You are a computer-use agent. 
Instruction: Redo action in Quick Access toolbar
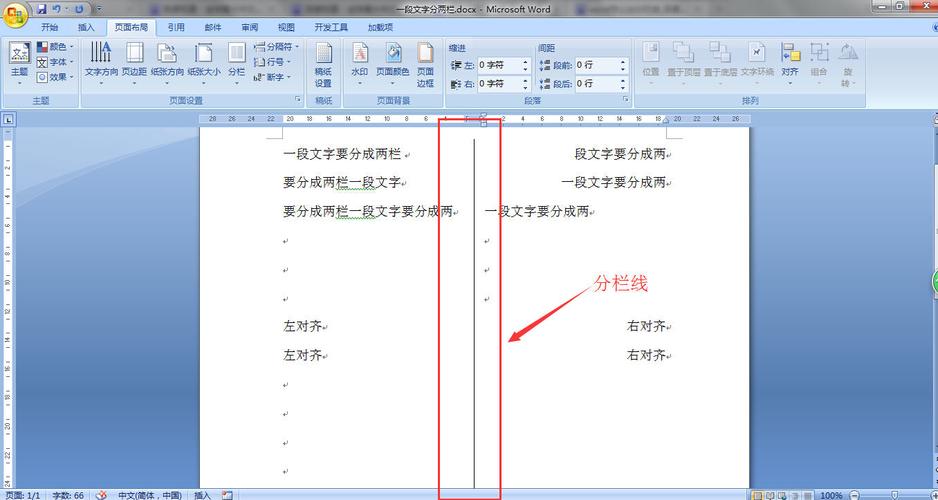pos(79,9)
